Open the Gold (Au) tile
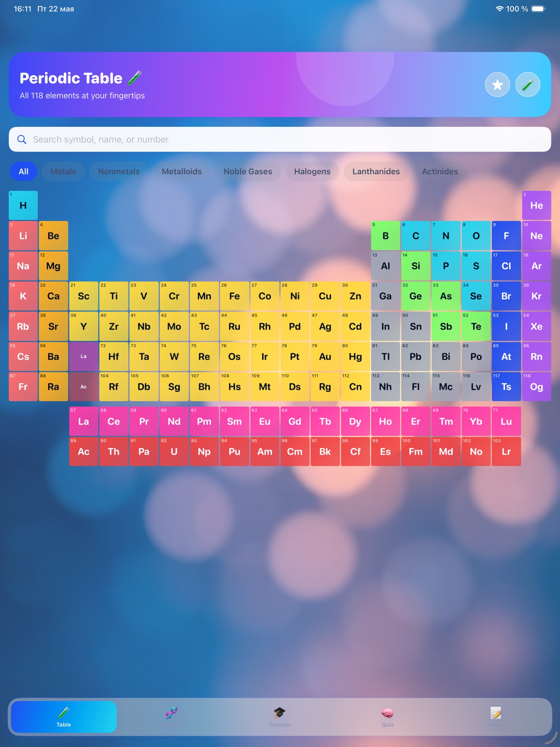 coord(325,357)
